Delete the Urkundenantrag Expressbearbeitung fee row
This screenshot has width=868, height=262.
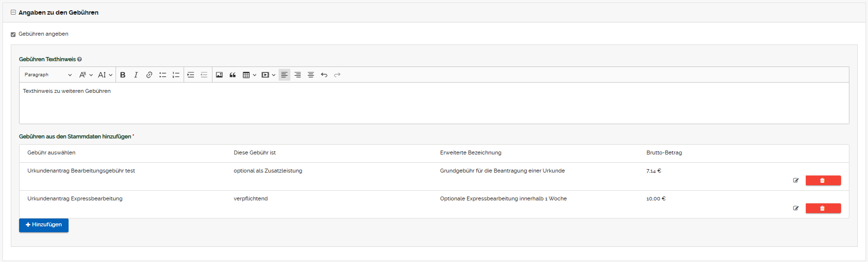click(x=823, y=208)
